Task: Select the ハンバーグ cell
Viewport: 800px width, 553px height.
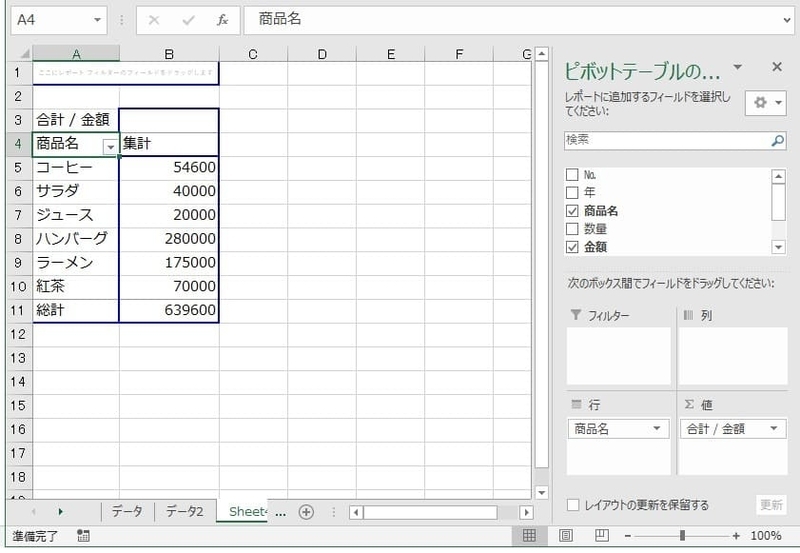Action: [76, 239]
